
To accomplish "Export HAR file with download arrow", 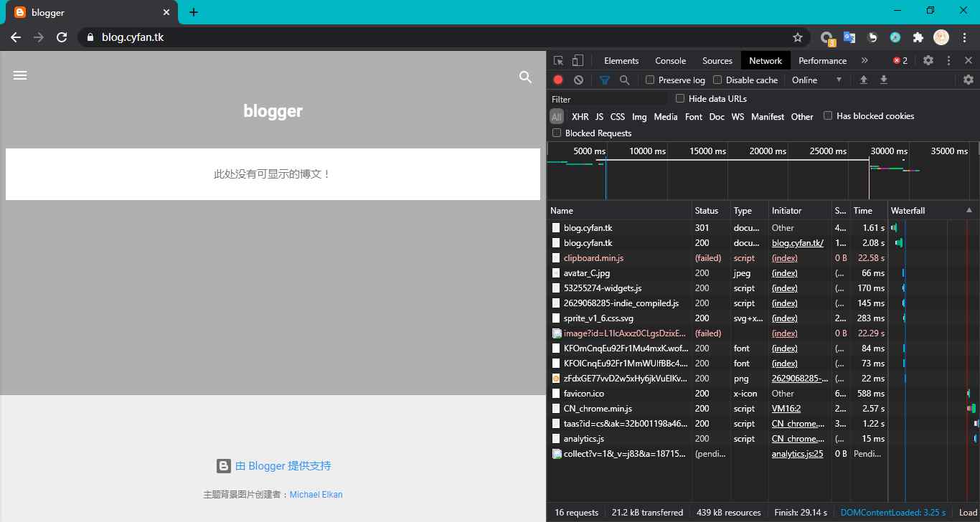I will pos(884,80).
